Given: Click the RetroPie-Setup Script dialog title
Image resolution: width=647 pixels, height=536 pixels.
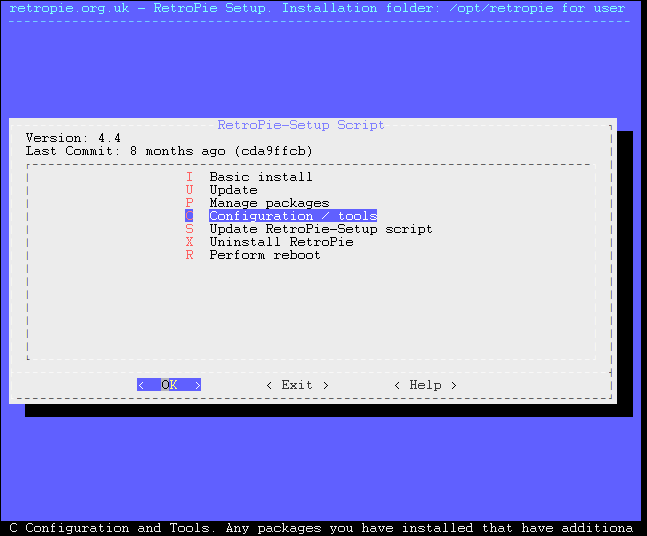Looking at the screenshot, I should pyautogui.click(x=301, y=125).
